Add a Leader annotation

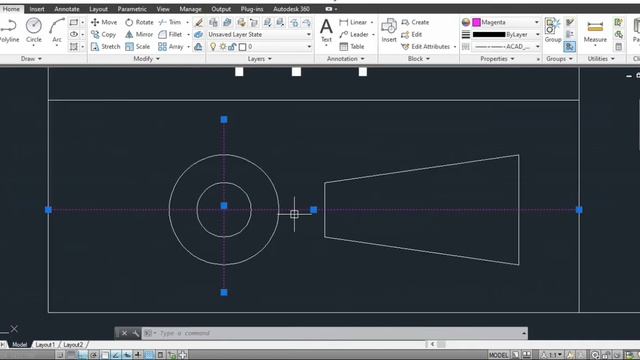pyautogui.click(x=354, y=34)
